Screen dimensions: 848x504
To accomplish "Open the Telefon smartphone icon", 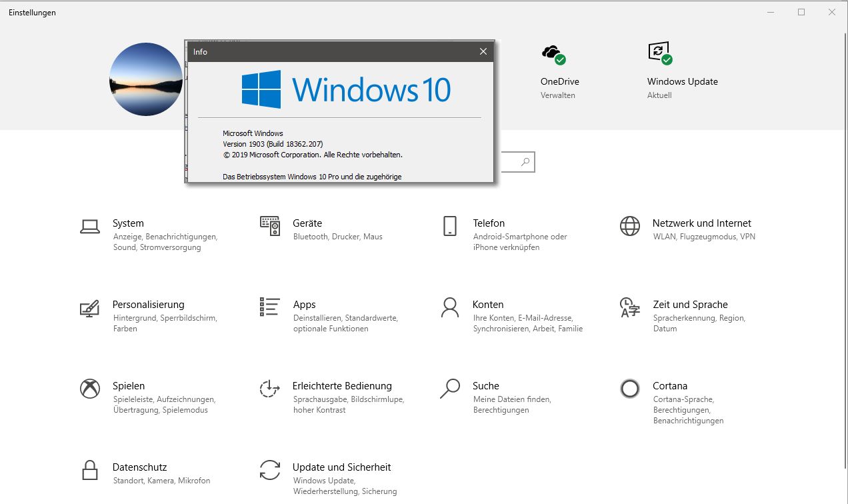I will pyautogui.click(x=449, y=226).
